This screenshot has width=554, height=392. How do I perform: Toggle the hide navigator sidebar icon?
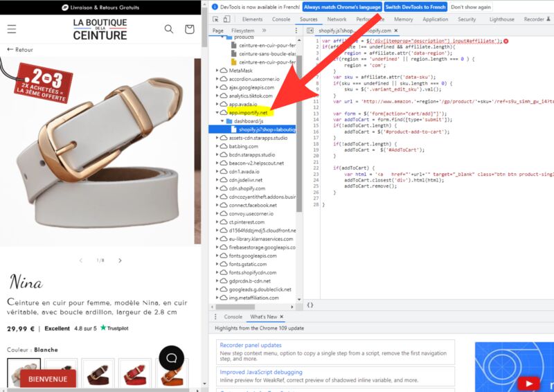click(310, 30)
